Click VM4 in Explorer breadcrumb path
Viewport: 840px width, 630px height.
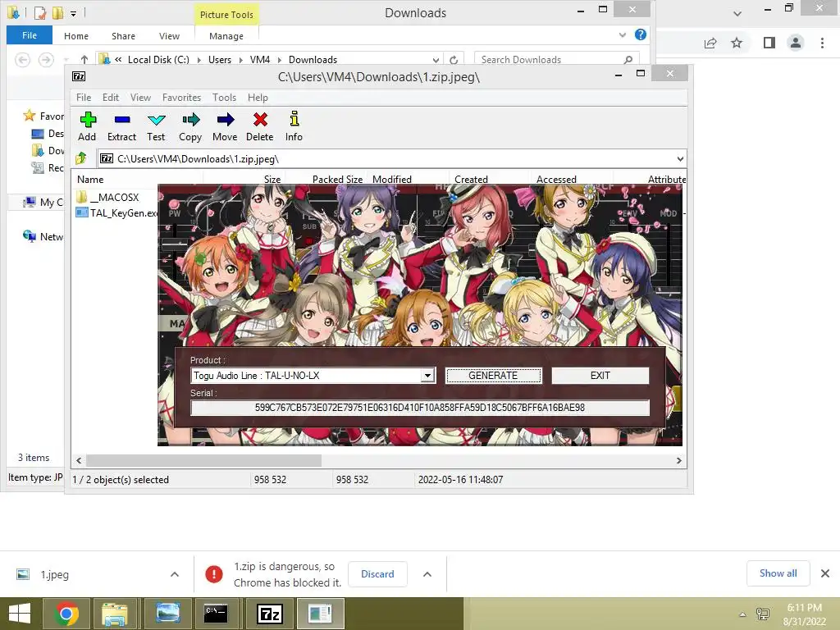coord(260,59)
